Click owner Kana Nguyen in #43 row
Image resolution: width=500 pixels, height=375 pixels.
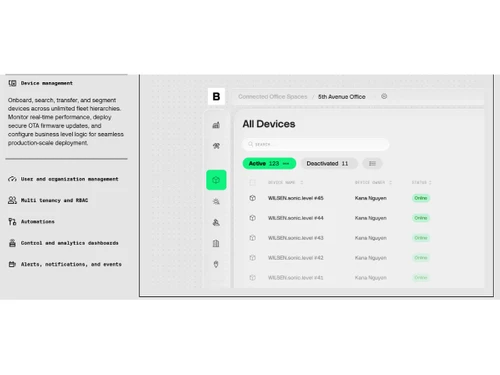coord(371,238)
